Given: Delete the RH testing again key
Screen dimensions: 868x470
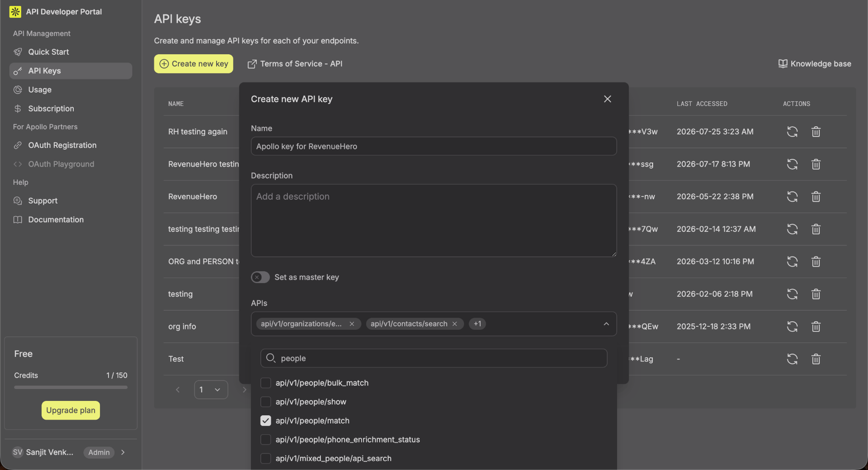Looking at the screenshot, I should pos(816,131).
